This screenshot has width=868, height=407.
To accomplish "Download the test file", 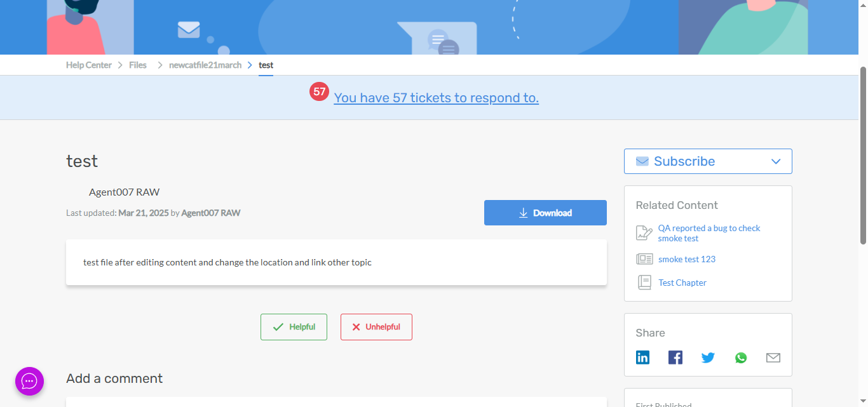I will pos(545,213).
